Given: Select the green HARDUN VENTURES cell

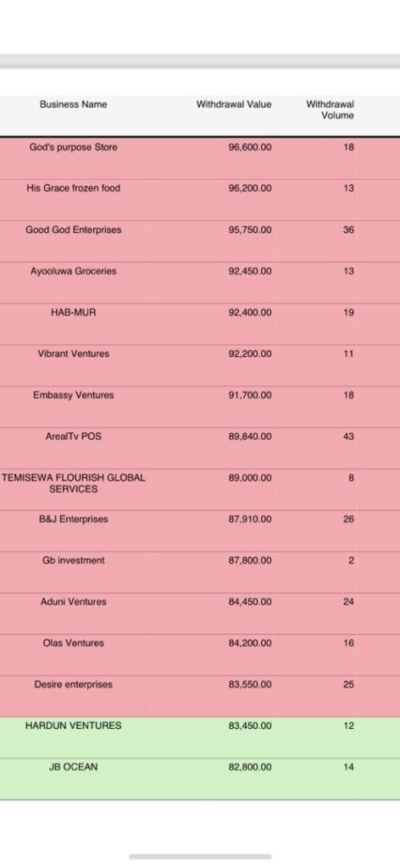Looking at the screenshot, I should [73, 726].
